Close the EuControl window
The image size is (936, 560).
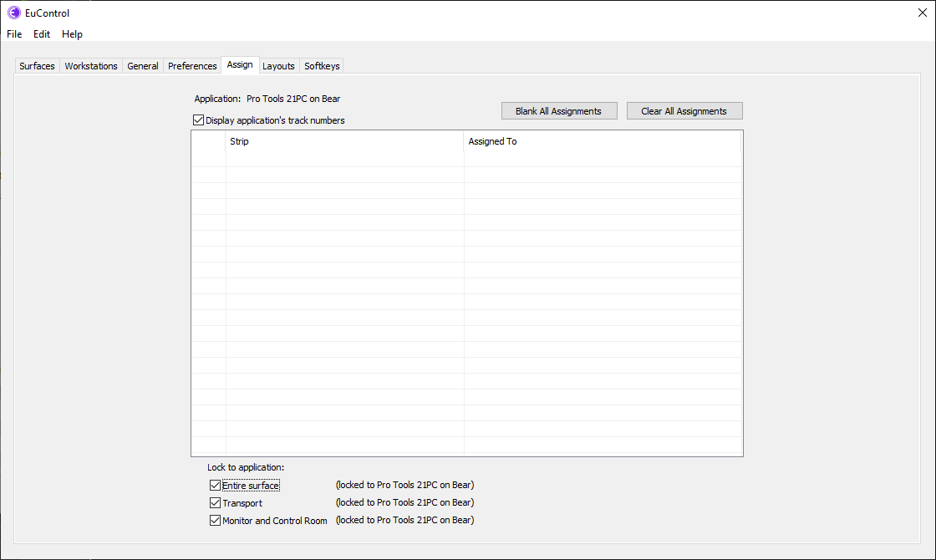[x=923, y=13]
